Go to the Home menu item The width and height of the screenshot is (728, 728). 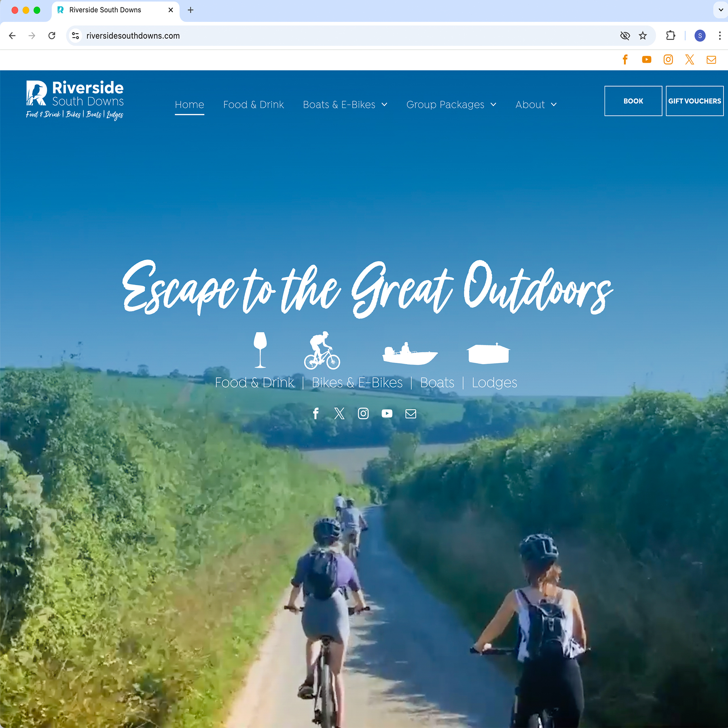[189, 105]
